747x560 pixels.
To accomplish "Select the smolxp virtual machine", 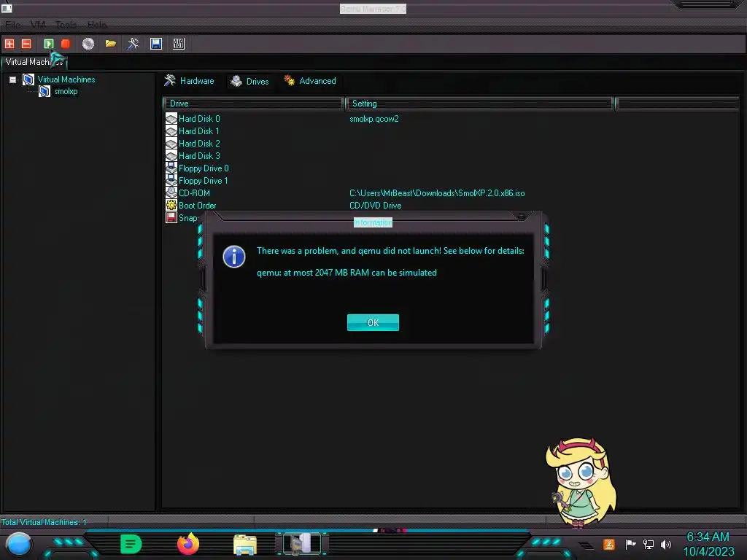I will click(66, 91).
